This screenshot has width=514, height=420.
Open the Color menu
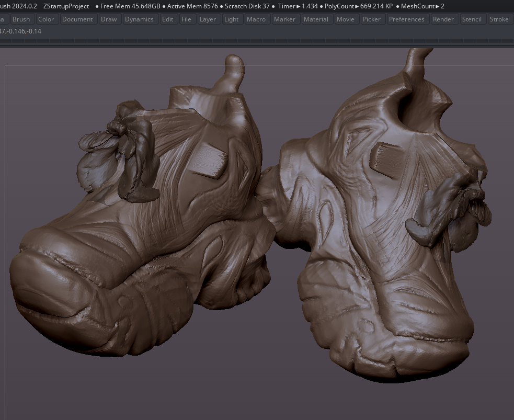pyautogui.click(x=46, y=19)
